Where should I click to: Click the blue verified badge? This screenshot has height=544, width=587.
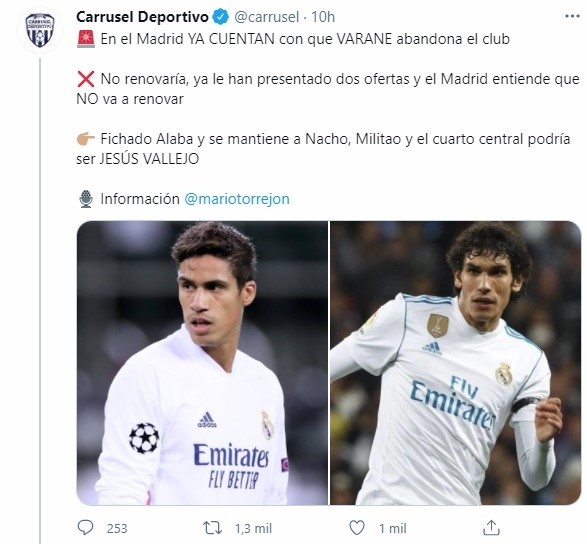pos(221,17)
